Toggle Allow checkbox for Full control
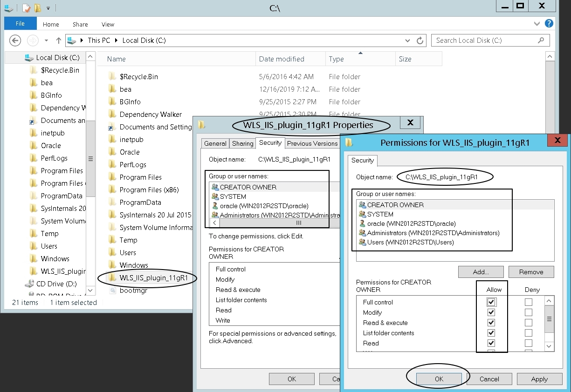The width and height of the screenshot is (571, 392). point(491,302)
